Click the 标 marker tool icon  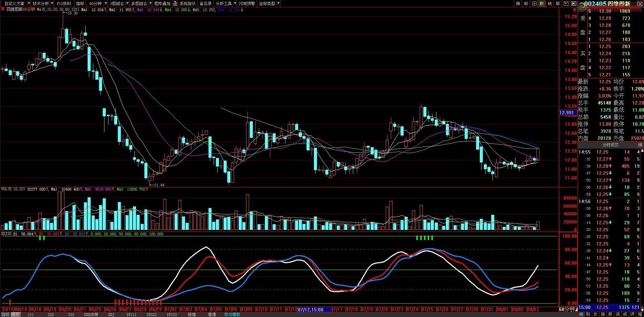[526, 3]
